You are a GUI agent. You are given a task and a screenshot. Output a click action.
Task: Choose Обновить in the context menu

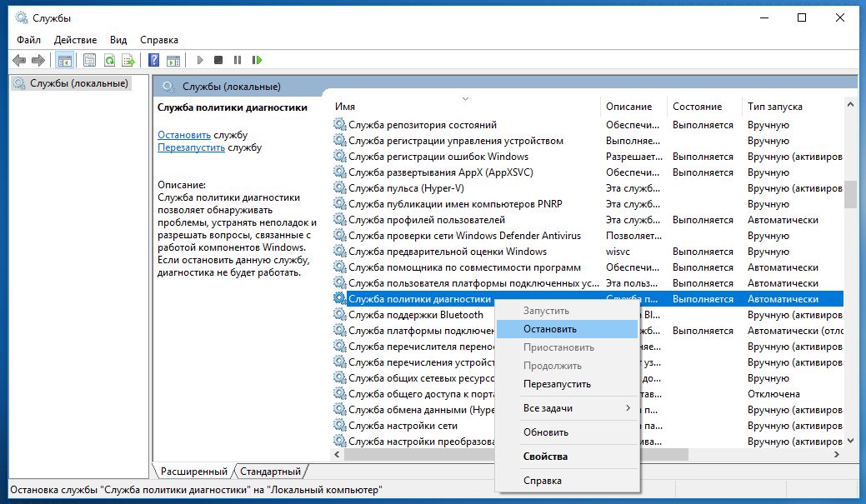(568, 433)
